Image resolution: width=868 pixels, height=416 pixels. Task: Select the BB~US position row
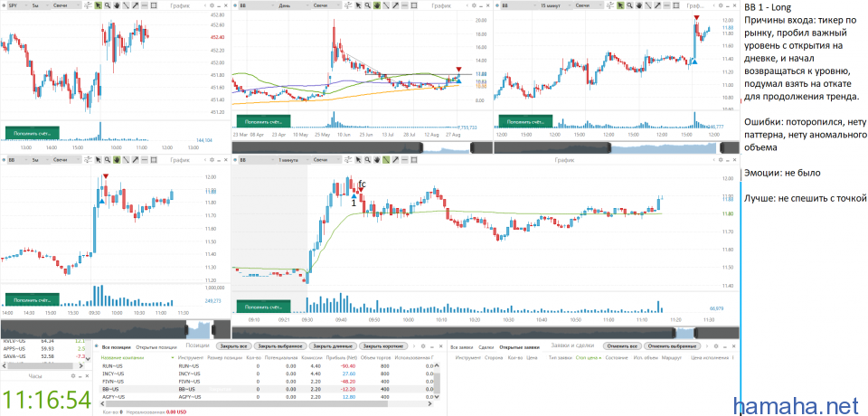coord(266,390)
